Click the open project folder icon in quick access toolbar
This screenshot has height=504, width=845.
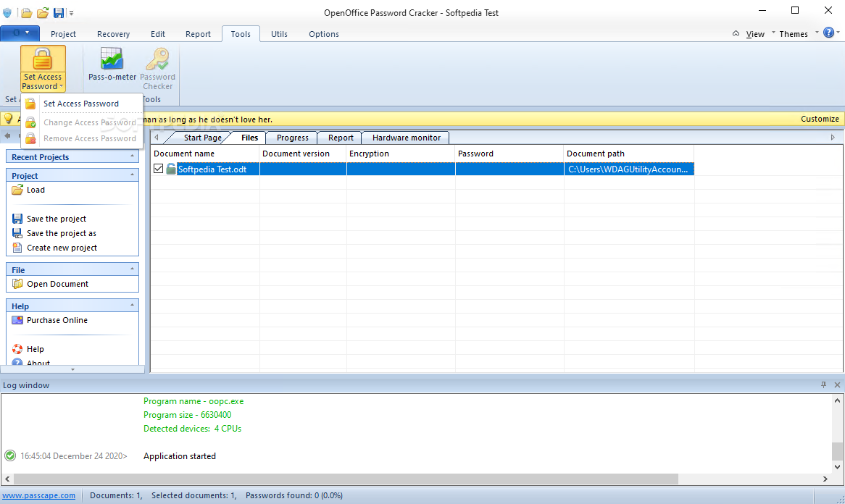[26, 12]
